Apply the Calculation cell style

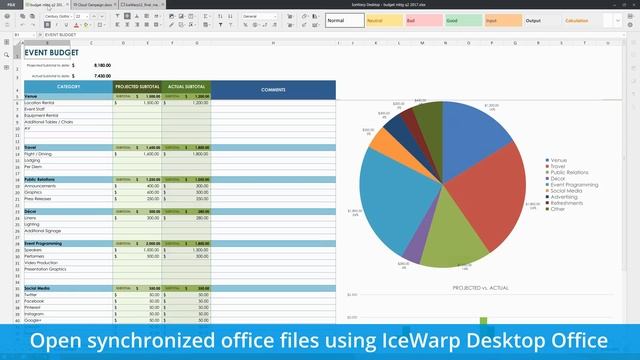click(x=582, y=20)
